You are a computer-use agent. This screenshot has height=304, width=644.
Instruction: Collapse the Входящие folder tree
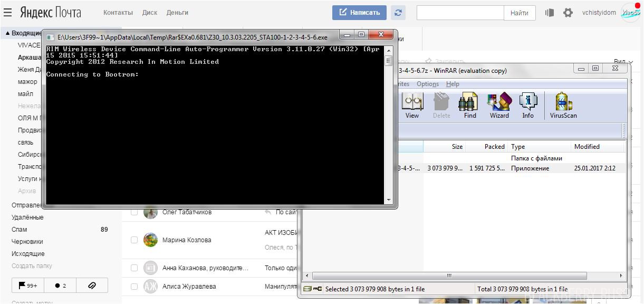[x=8, y=33]
